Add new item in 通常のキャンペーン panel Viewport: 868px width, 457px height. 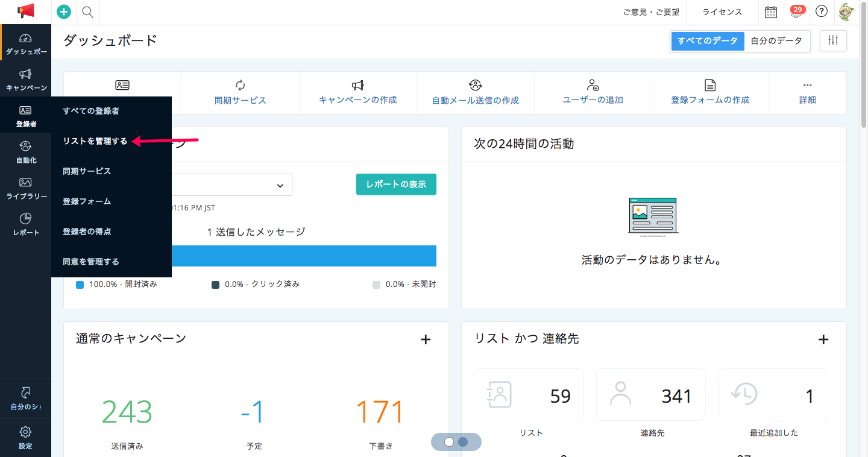tap(426, 339)
